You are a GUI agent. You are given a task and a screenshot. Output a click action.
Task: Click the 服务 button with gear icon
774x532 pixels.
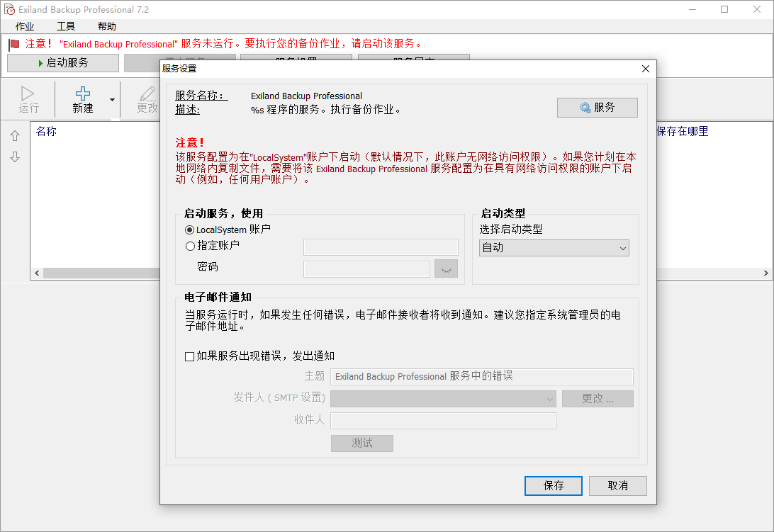tap(598, 108)
